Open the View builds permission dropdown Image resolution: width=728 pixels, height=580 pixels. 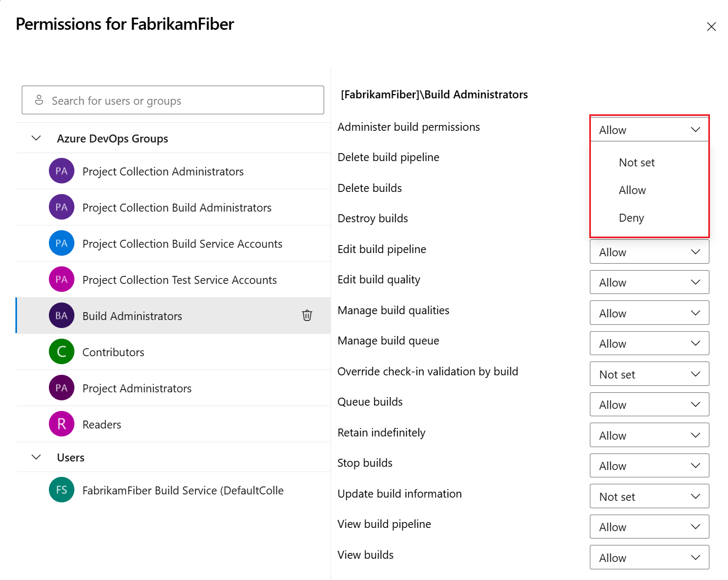tap(649, 557)
